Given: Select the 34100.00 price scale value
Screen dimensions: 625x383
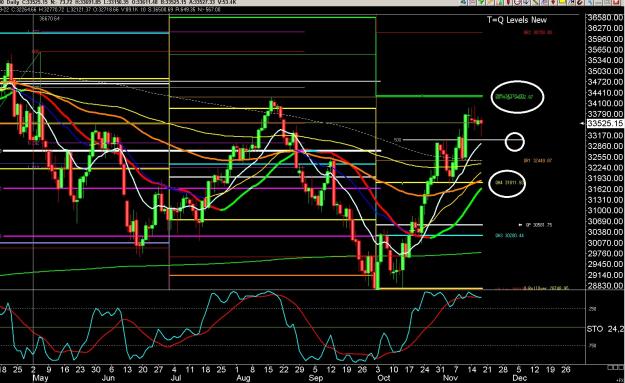Looking at the screenshot, I should click(x=605, y=104).
